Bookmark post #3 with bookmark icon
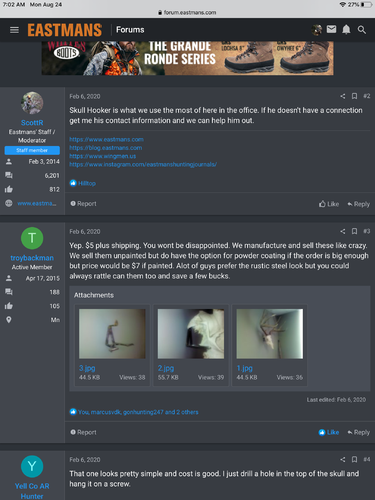375x500 pixels. point(354,231)
